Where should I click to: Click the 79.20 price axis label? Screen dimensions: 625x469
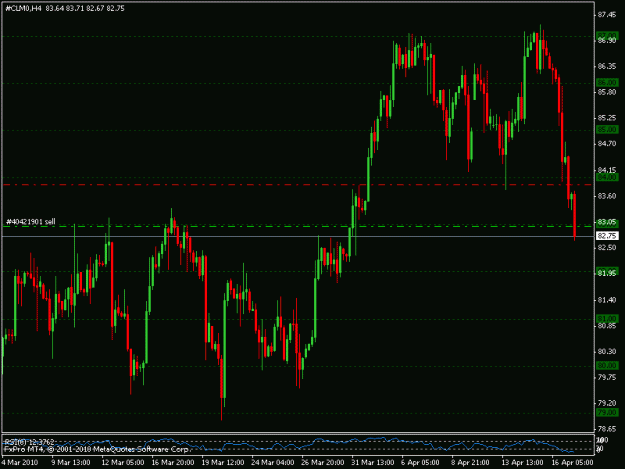click(x=607, y=403)
